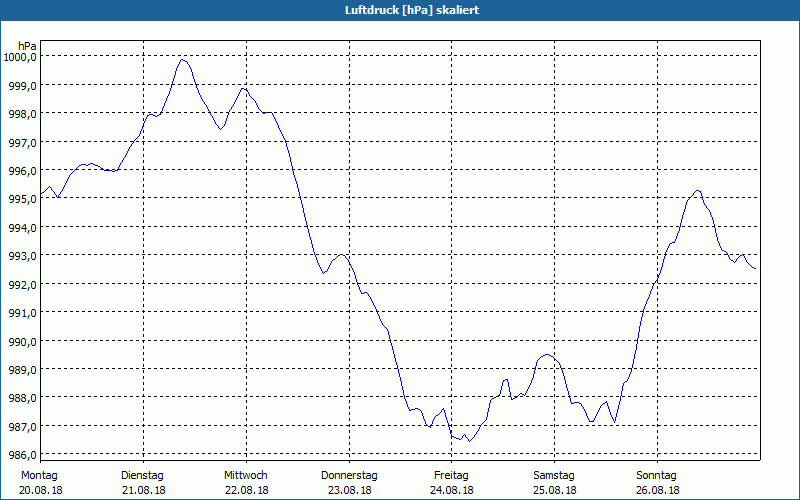Click the "987,0" y-axis value
The width and height of the screenshot is (800, 500).
click(22, 427)
